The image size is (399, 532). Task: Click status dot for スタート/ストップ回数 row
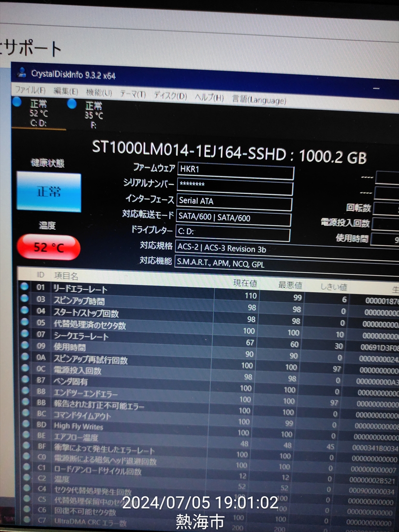coord(25,310)
